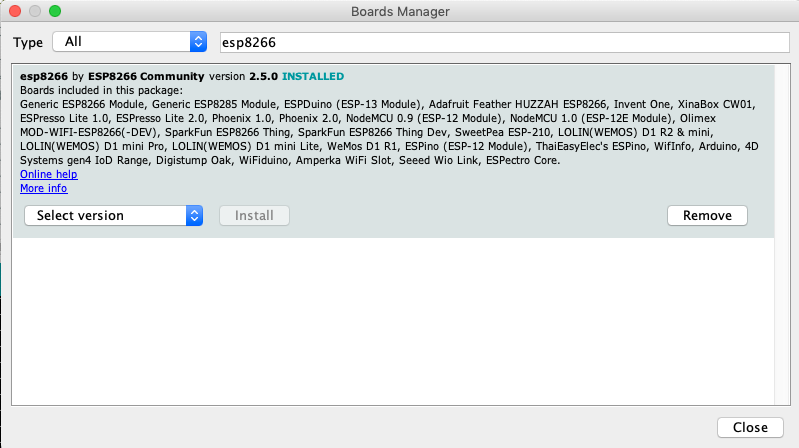Click the Type label beside the filter

(28, 43)
